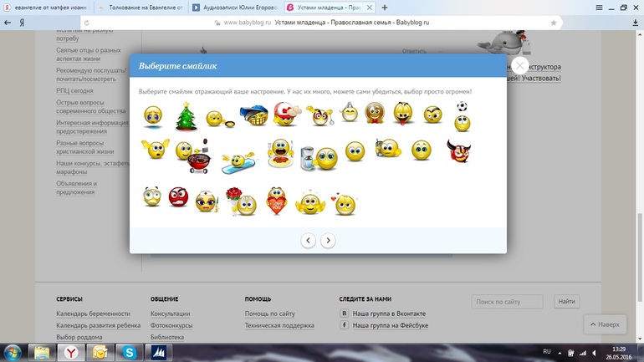Pick the Christmas tree smiley
Viewport: 644px width, 362px height.
(x=185, y=116)
